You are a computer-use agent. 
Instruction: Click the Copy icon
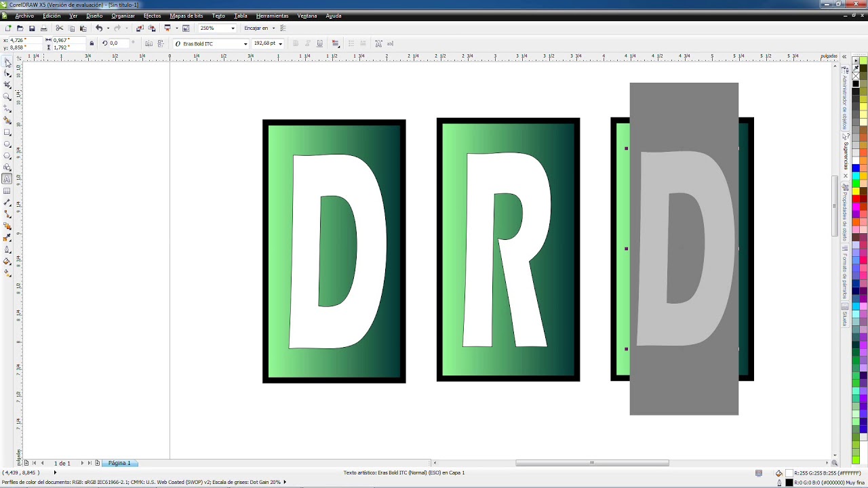click(x=72, y=28)
